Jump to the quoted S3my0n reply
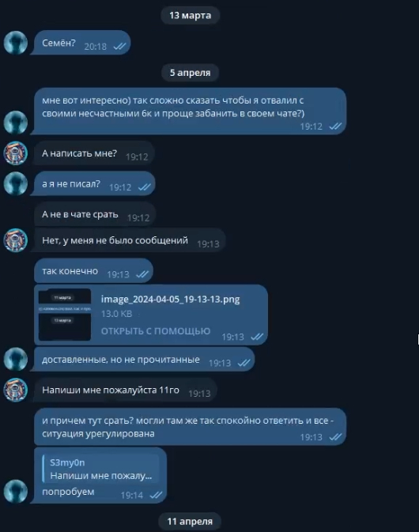The height and width of the screenshot is (532, 419). [100, 469]
